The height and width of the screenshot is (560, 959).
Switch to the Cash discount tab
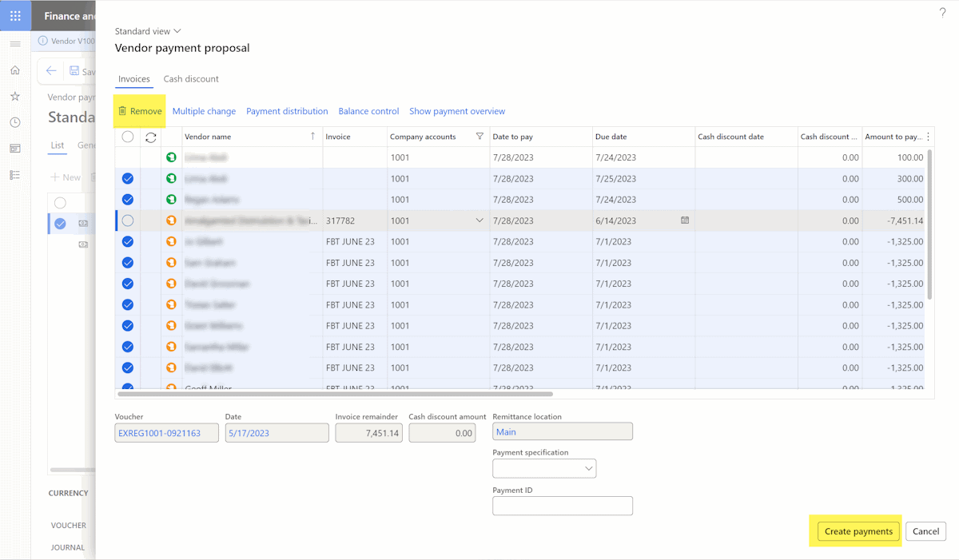coord(191,79)
